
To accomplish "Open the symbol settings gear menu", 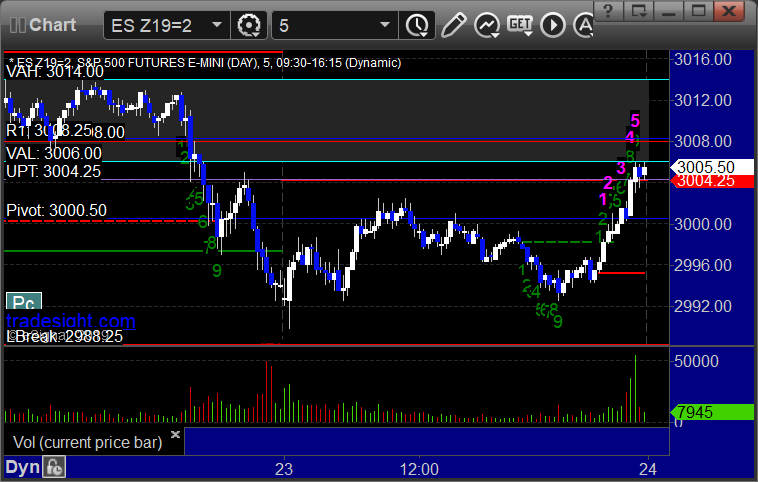I will pyautogui.click(x=249, y=25).
